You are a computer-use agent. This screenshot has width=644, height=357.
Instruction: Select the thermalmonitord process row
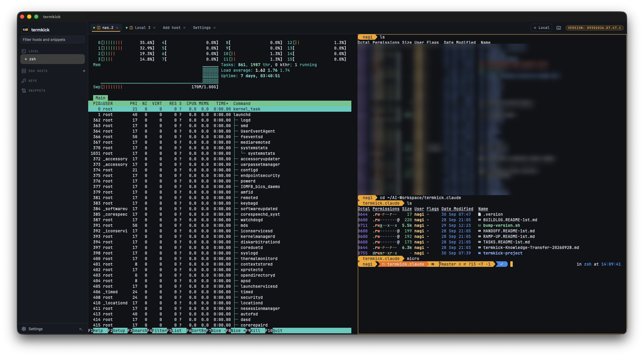click(x=220, y=259)
